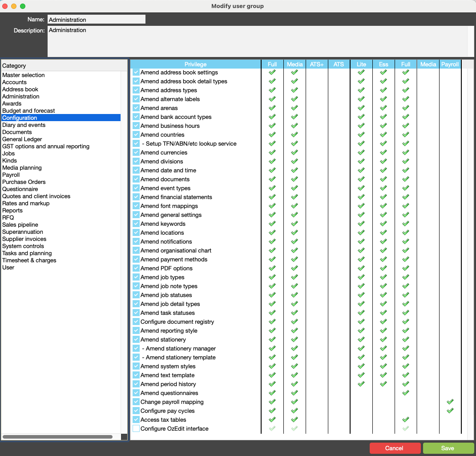Image resolution: width=476 pixels, height=456 pixels.
Task: Choose Budget and forecast category
Action: [61, 110]
